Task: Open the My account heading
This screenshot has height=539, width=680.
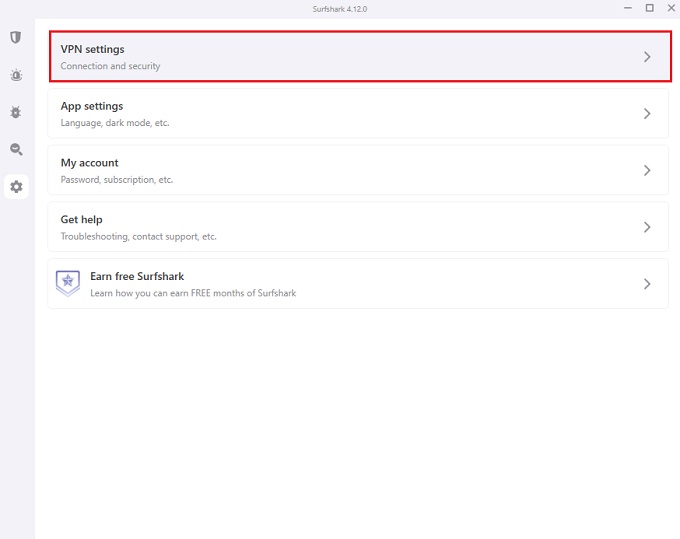Action: point(89,163)
